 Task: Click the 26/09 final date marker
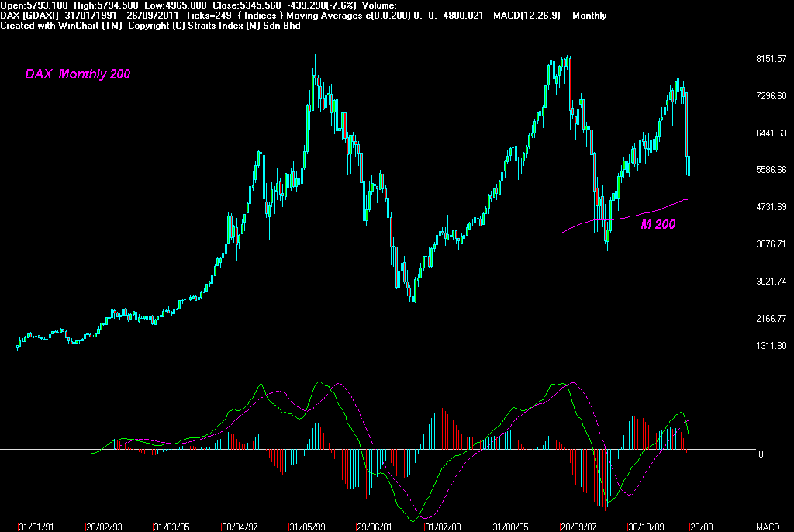702,527
